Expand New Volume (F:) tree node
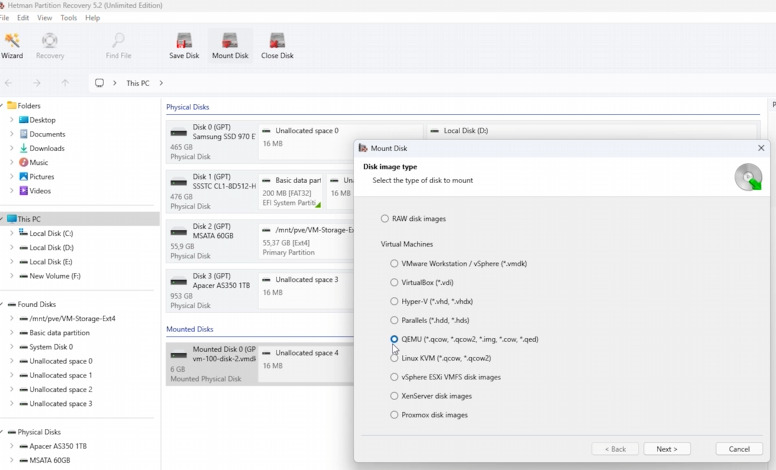776x470 pixels. (x=11, y=276)
